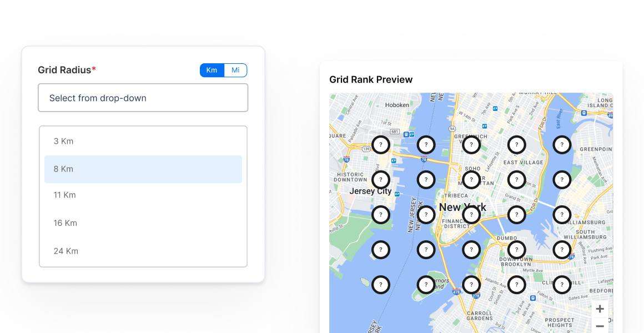Click the Grid Rank Preview heading
This screenshot has width=644, height=333.
(x=371, y=79)
